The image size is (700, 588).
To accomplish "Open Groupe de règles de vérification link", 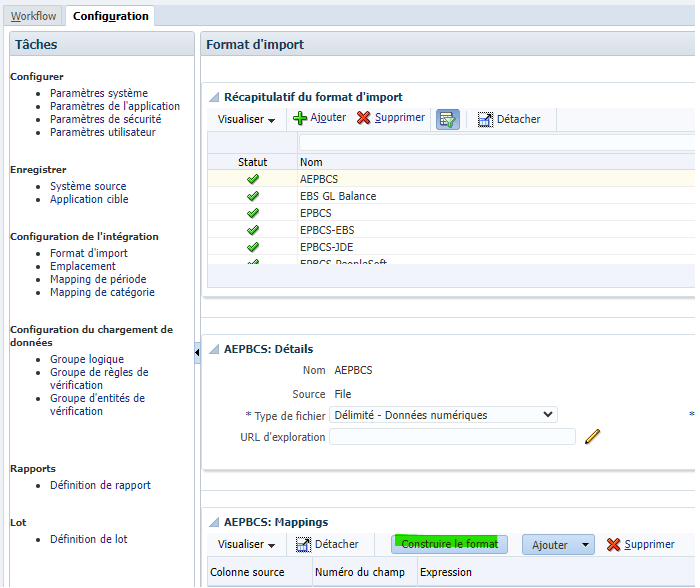I will [99, 378].
